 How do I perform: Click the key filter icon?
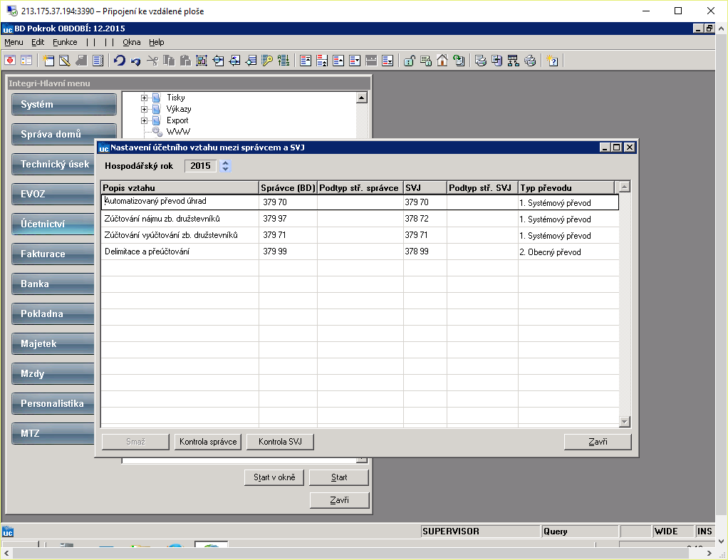(267, 61)
